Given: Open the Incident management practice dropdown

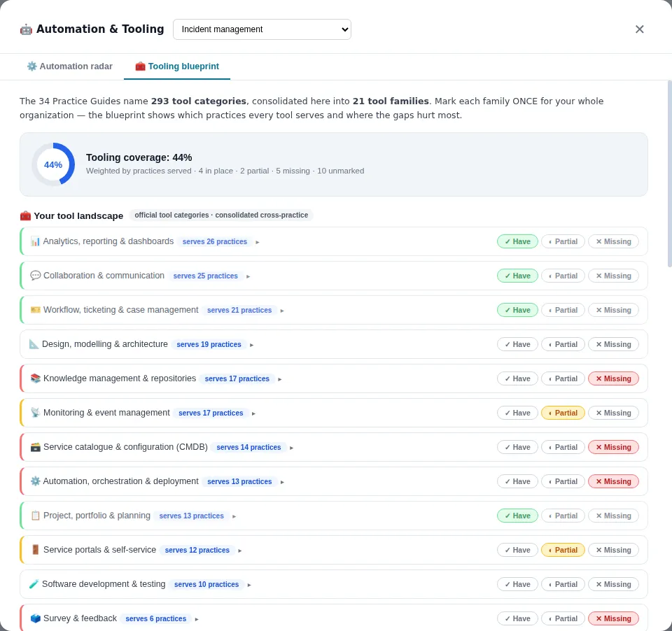Looking at the screenshot, I should click(x=262, y=29).
